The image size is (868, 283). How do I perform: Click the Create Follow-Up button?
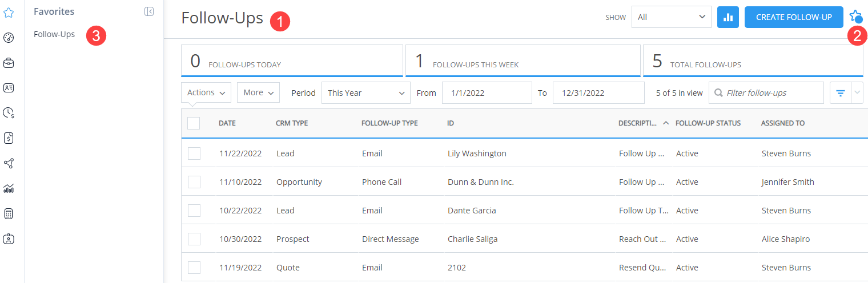pos(794,17)
